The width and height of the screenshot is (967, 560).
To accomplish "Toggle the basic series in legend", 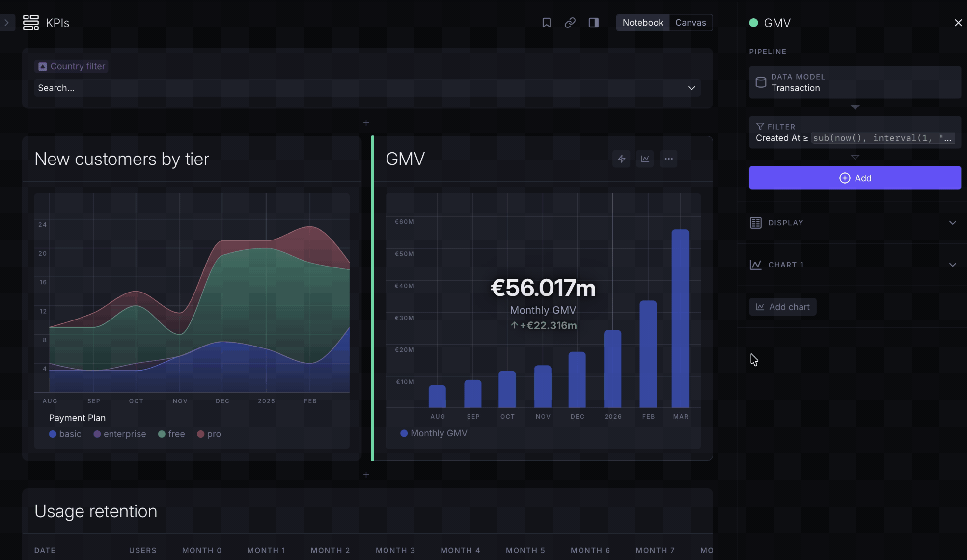I will 65,434.
